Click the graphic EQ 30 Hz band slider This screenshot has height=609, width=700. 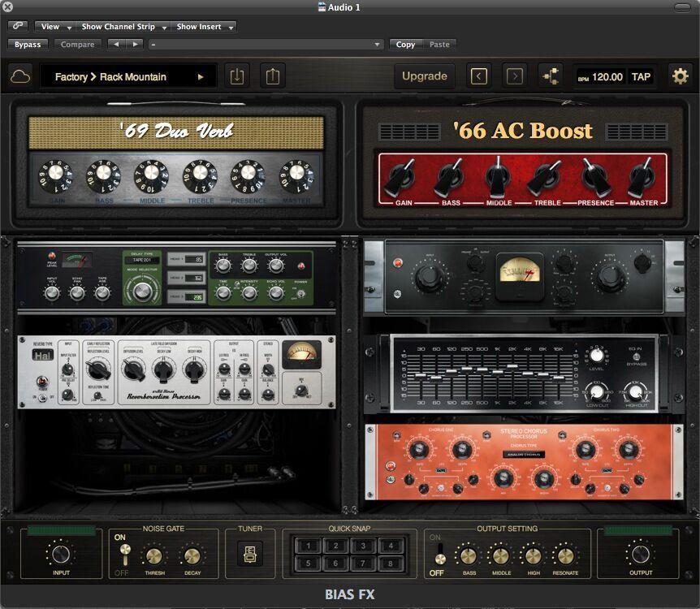(x=421, y=375)
